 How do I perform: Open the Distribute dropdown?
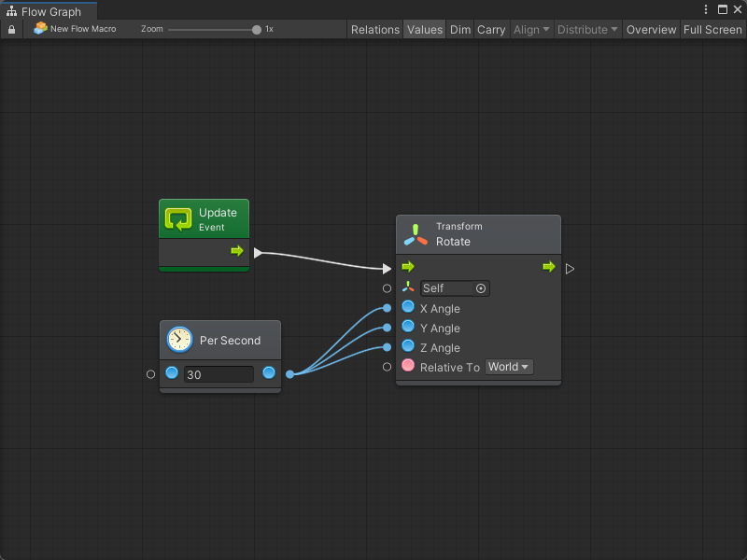pos(587,30)
